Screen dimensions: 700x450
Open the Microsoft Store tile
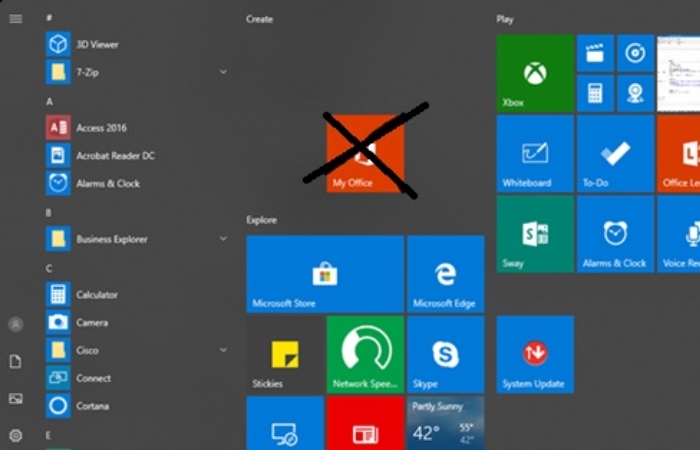(x=325, y=274)
